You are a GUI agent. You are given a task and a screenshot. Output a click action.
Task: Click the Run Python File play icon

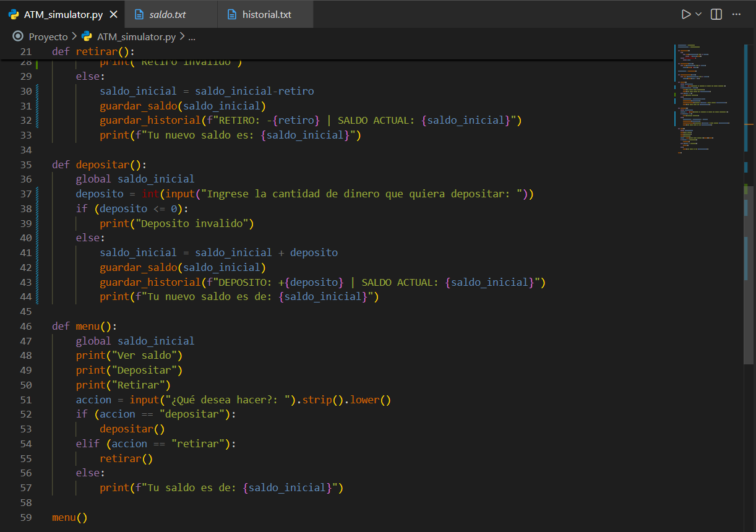[685, 14]
